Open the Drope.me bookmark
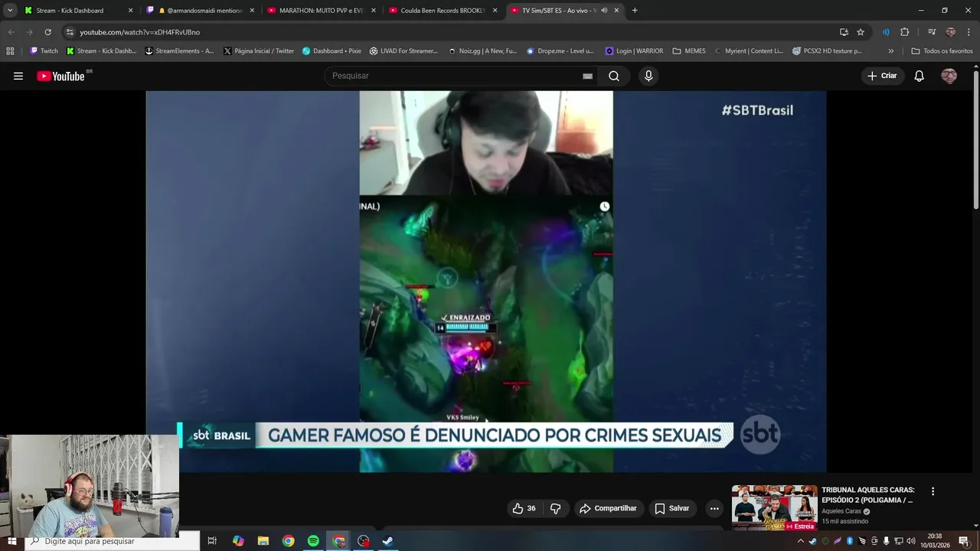 pos(560,51)
